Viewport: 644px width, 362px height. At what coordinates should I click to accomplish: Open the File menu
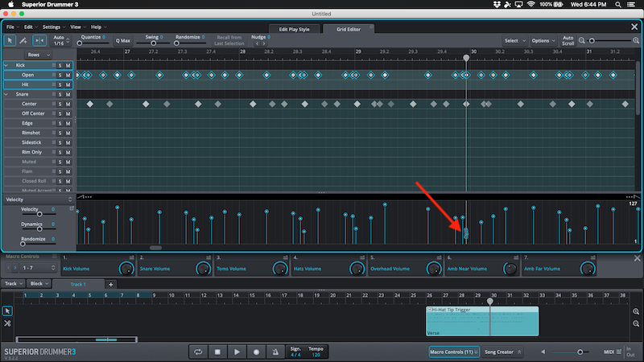[12, 27]
